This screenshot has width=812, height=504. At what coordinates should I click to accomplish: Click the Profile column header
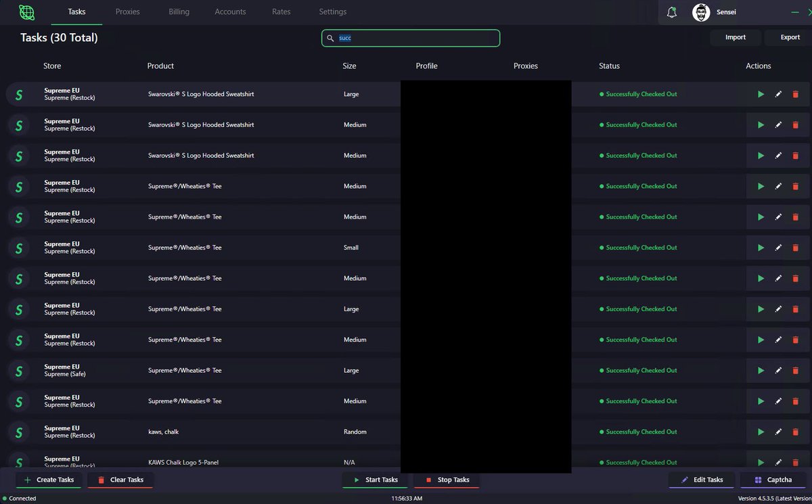tap(426, 66)
